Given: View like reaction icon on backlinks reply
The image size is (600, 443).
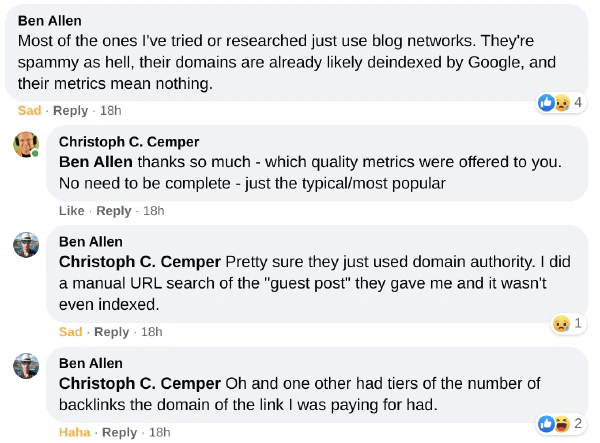Looking at the screenshot, I should (546, 424).
